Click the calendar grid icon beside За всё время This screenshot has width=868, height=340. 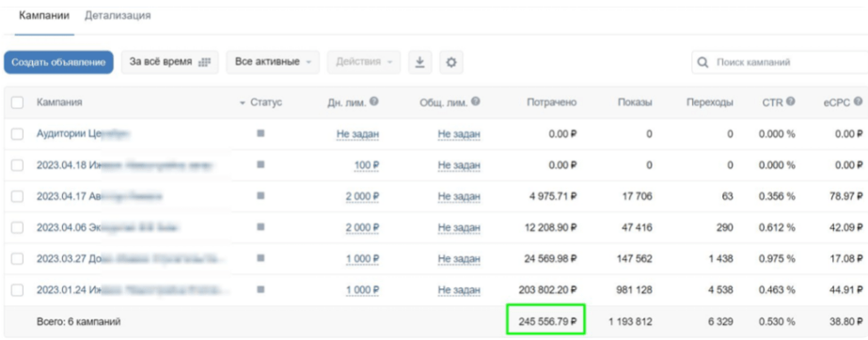coord(204,63)
